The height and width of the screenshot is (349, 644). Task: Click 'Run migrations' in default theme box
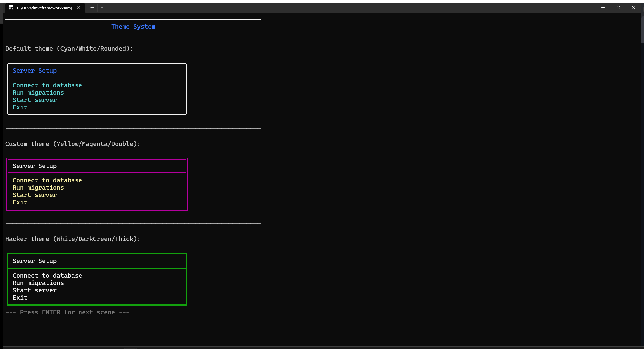(x=38, y=93)
